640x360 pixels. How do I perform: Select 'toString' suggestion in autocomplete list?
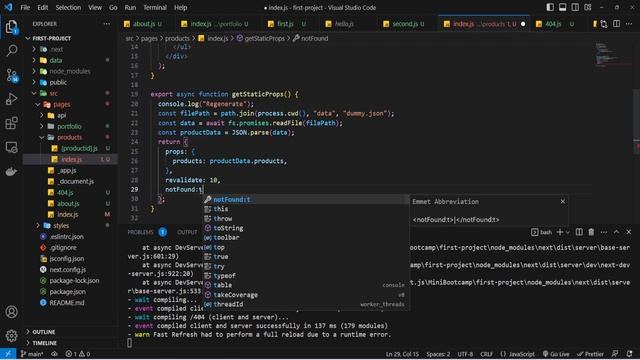(x=306, y=228)
